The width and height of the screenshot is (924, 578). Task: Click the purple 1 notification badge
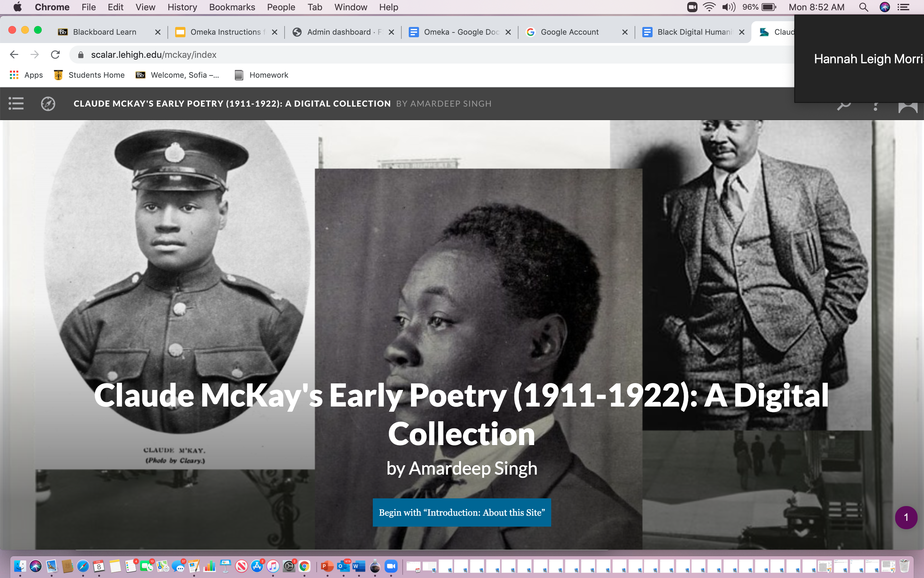click(906, 517)
